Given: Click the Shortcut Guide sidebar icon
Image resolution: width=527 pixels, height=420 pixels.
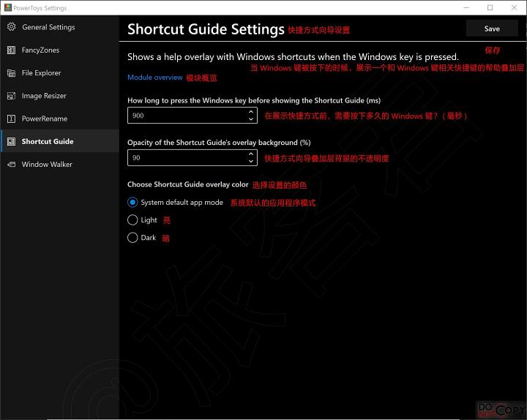Looking at the screenshot, I should click(x=12, y=141).
